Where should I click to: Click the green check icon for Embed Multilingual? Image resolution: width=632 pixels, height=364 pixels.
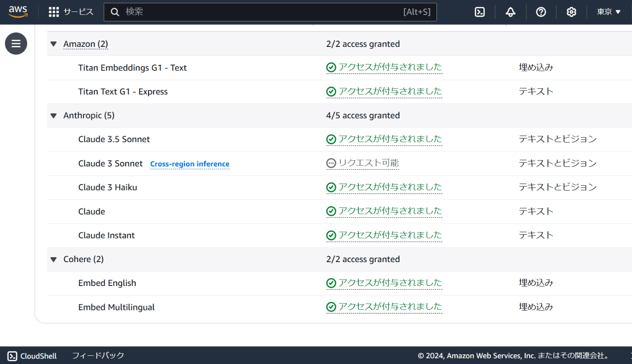click(331, 307)
